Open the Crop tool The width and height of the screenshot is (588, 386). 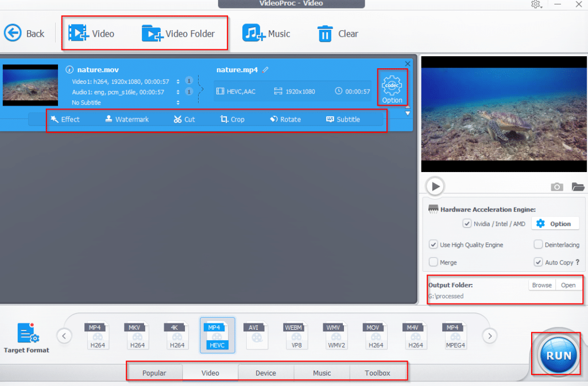pyautogui.click(x=232, y=119)
